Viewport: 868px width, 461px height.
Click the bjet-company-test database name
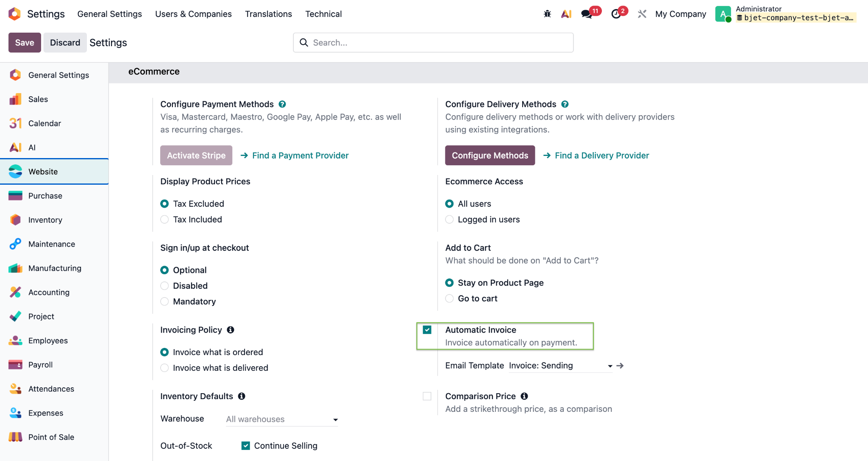coord(796,18)
